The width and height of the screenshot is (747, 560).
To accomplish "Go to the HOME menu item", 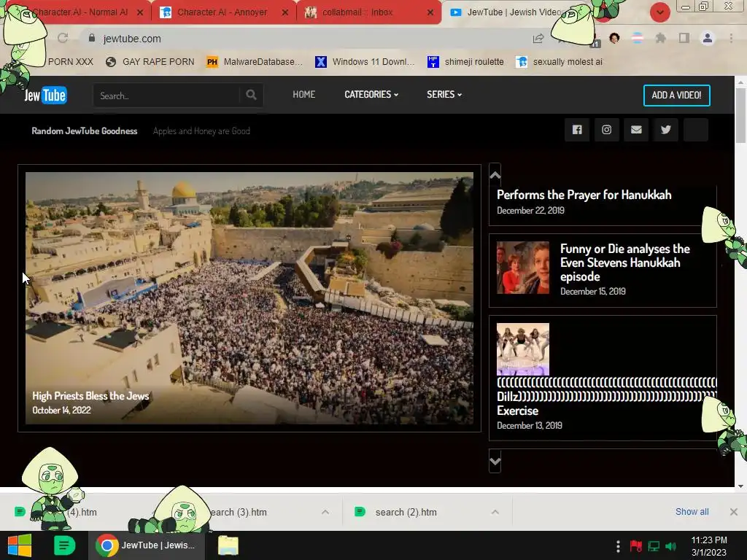I will [x=304, y=94].
